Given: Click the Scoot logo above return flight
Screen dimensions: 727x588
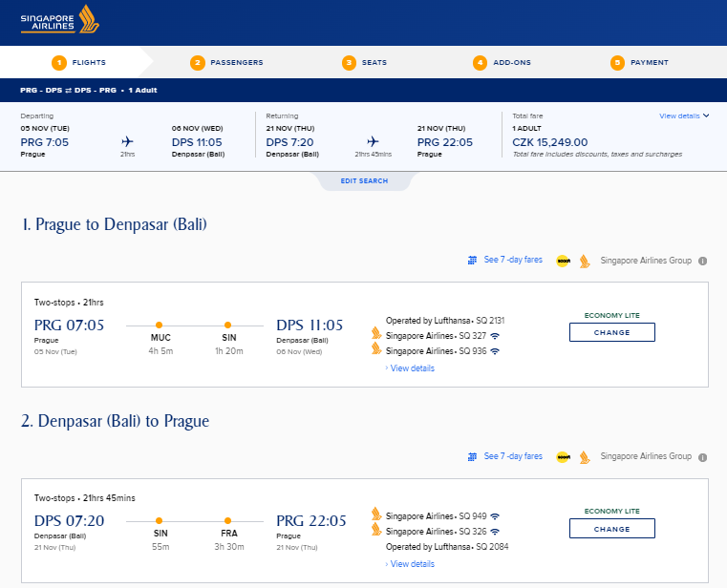Looking at the screenshot, I should tap(564, 457).
